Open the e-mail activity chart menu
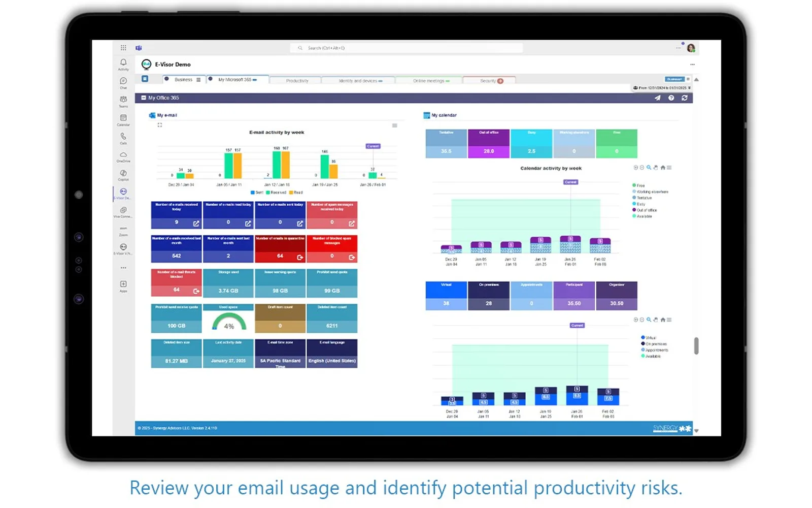Image resolution: width=812 pixels, height=508 pixels. pos(394,125)
